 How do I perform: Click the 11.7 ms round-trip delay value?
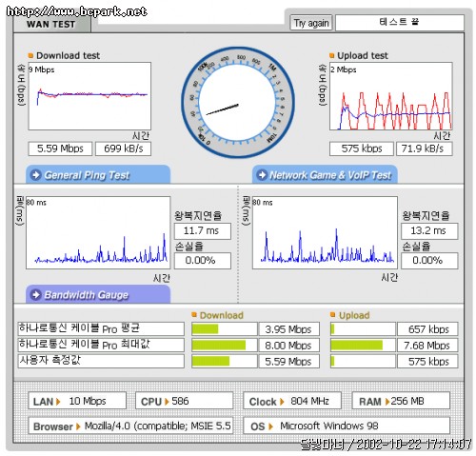pos(203,230)
